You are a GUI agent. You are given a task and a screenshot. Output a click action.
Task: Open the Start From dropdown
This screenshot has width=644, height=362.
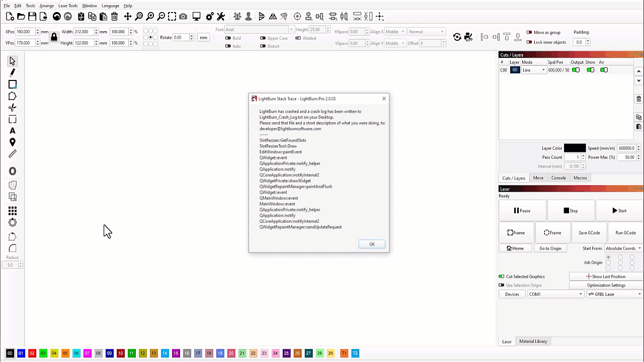pyautogui.click(x=623, y=248)
